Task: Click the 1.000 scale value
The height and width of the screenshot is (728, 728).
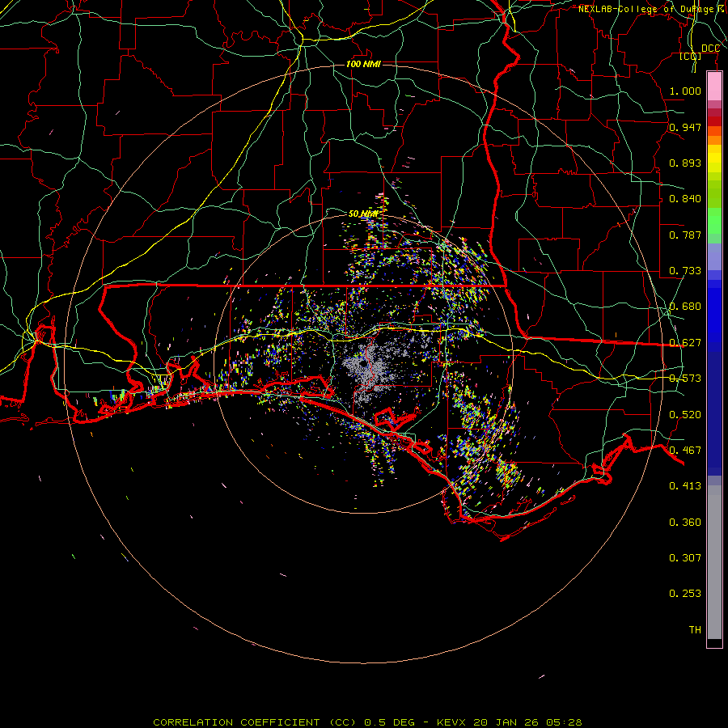Action: pos(685,91)
